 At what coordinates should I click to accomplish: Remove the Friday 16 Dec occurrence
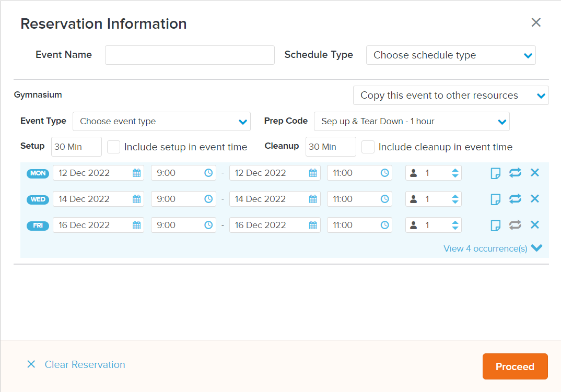tap(534, 224)
